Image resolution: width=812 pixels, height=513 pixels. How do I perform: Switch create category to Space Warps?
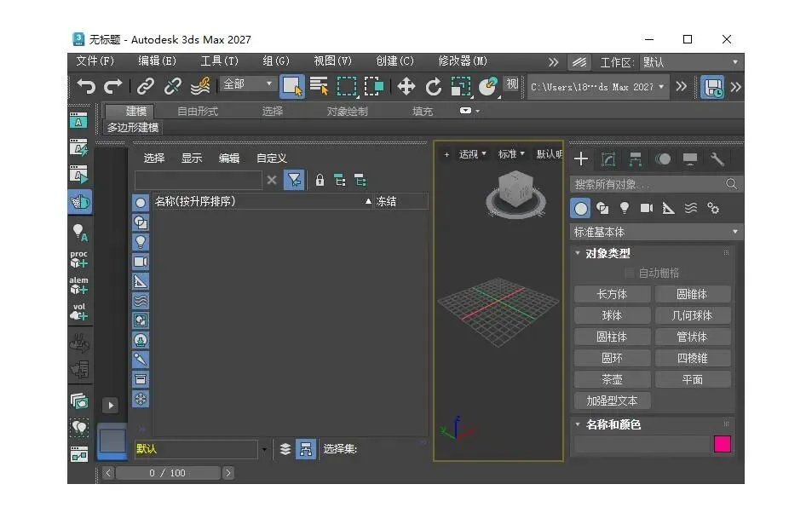pyautogui.click(x=691, y=208)
